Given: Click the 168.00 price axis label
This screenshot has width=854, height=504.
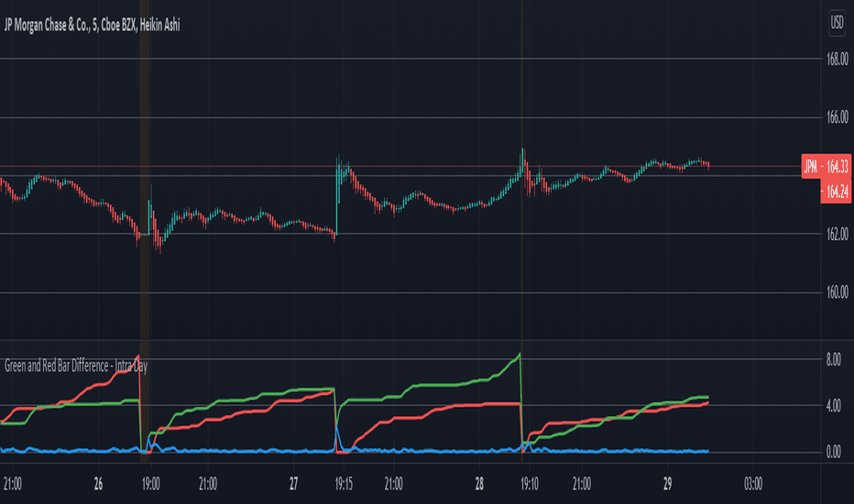Looking at the screenshot, I should coord(838,59).
